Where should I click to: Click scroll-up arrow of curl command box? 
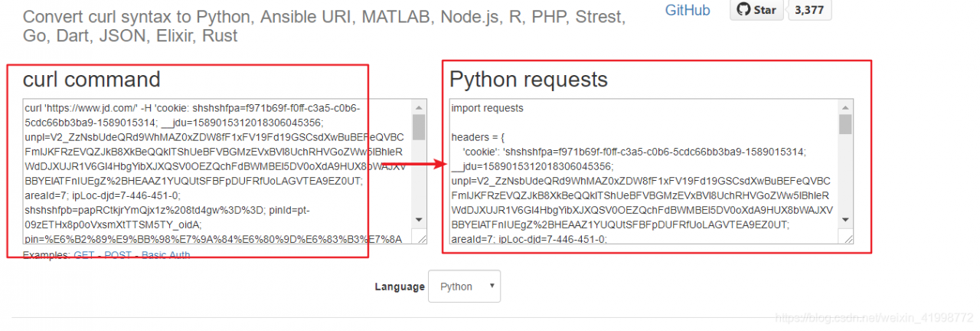point(419,107)
